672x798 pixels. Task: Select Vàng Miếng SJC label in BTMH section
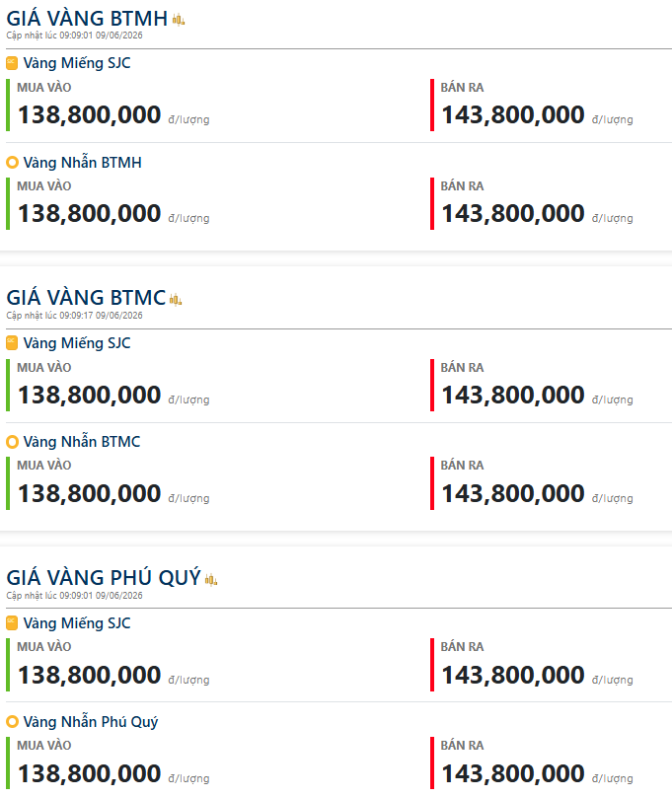pos(77,63)
